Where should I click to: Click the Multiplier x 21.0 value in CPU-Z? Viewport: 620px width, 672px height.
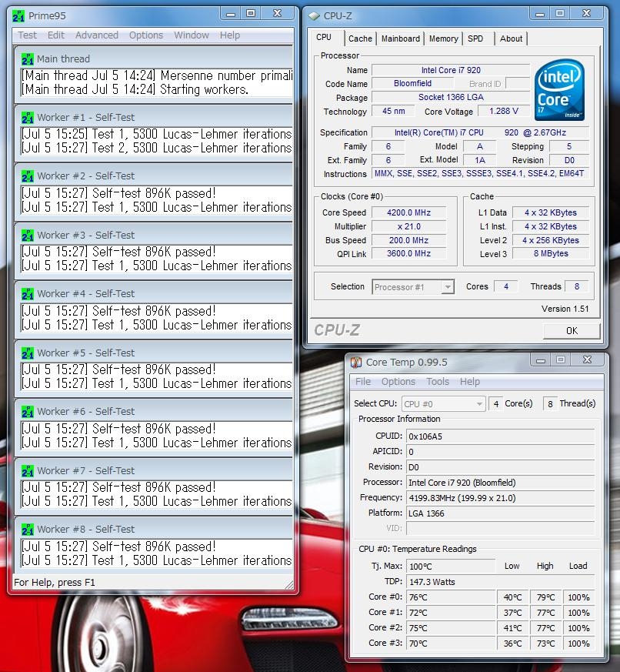409,226
